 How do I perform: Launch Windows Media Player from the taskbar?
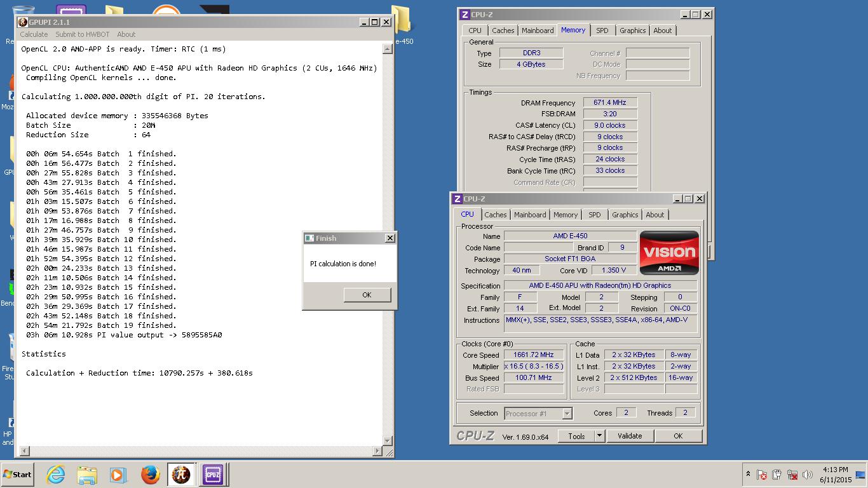pyautogui.click(x=118, y=475)
